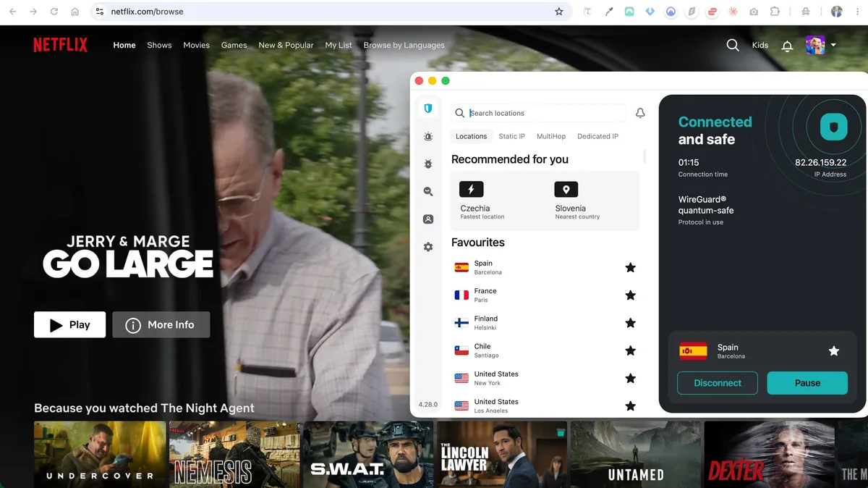Viewport: 868px width, 488px height.
Task: Open the Alert siren icon in VPN sidebar
Action: click(x=428, y=136)
